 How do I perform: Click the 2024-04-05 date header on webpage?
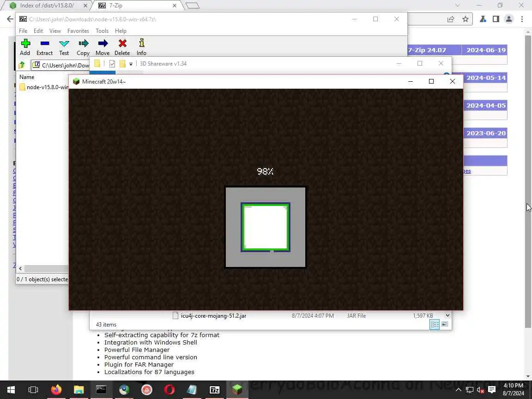click(486, 106)
